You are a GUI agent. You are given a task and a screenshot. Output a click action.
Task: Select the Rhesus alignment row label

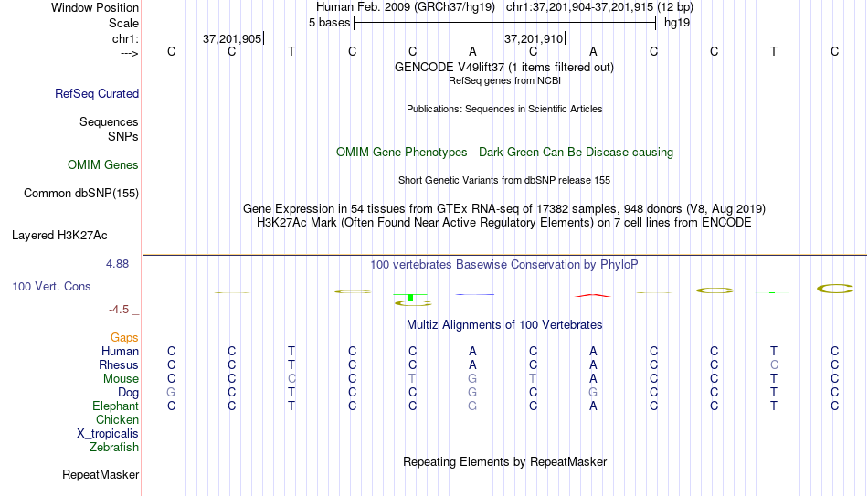119,365
